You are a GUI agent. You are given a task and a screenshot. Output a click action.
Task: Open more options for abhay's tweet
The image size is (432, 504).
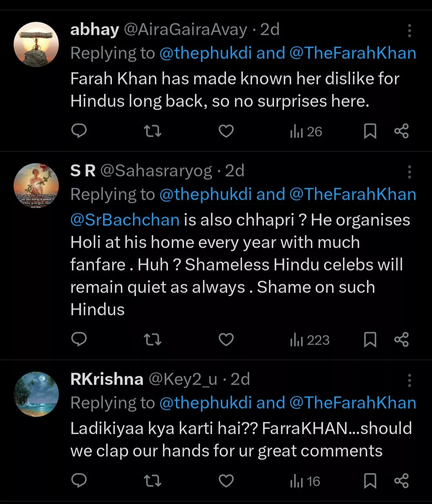[x=409, y=30]
